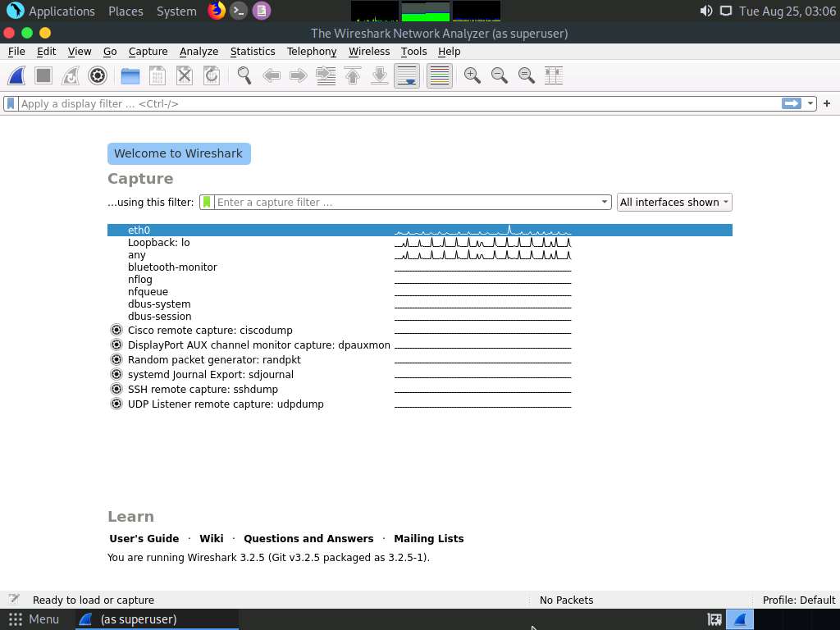Start capturing packets with the shark fin icon

coord(16,75)
